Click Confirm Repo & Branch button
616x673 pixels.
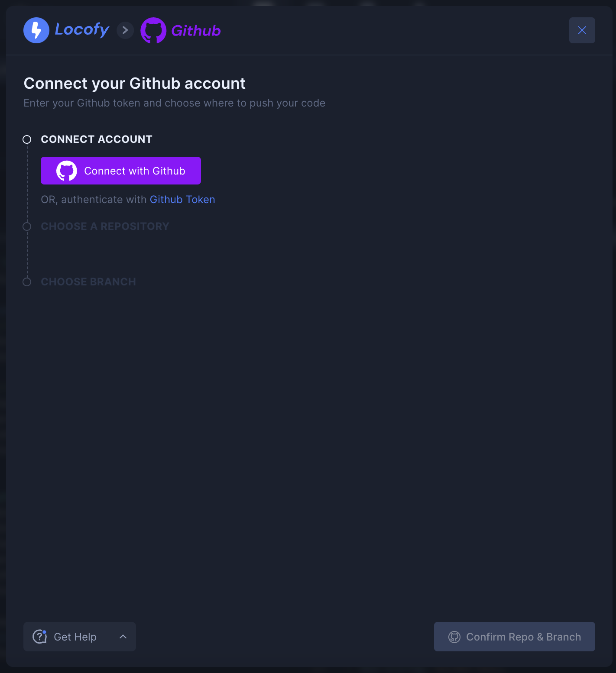523,637
